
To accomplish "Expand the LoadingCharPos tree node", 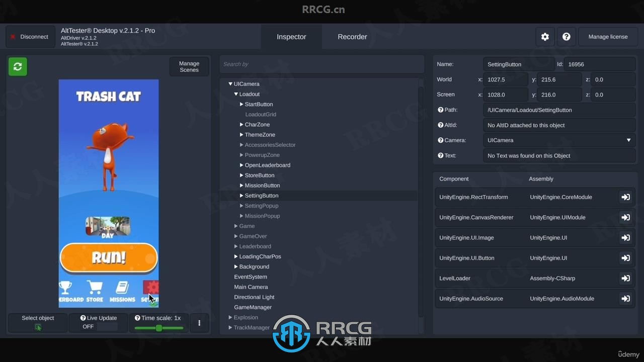I will [x=236, y=256].
